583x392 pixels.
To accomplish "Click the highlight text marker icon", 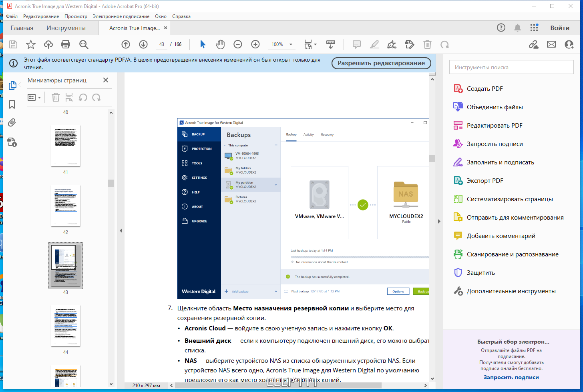I will (374, 44).
